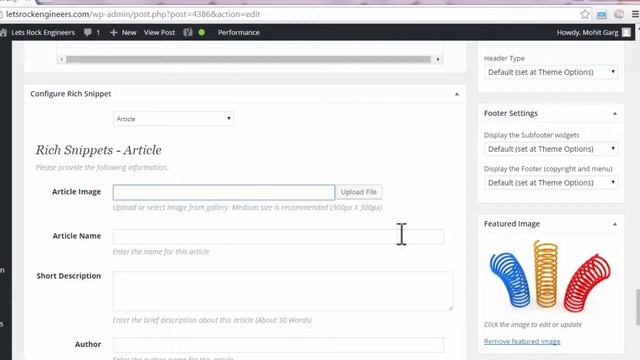Click the 'Configure Rich Snippet' panel title
Viewport: 640px width, 360px height.
(71, 94)
